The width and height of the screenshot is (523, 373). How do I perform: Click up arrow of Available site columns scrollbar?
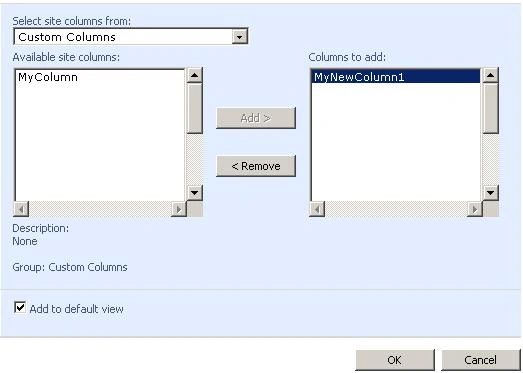click(194, 75)
